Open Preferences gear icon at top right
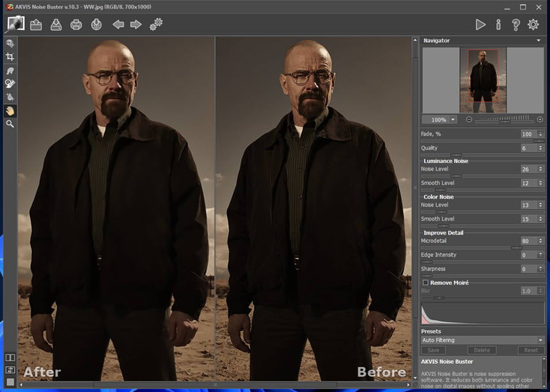Image resolution: width=550 pixels, height=392 pixels. (533, 24)
